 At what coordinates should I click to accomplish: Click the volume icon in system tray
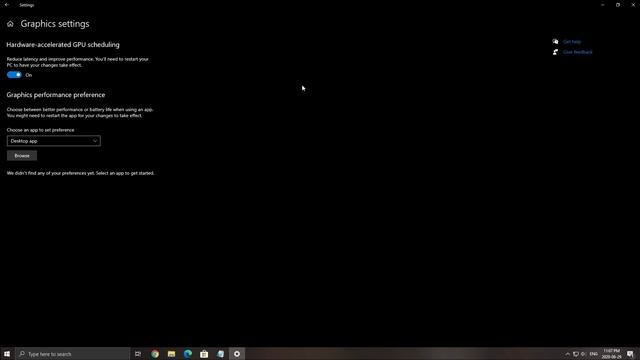click(x=583, y=354)
